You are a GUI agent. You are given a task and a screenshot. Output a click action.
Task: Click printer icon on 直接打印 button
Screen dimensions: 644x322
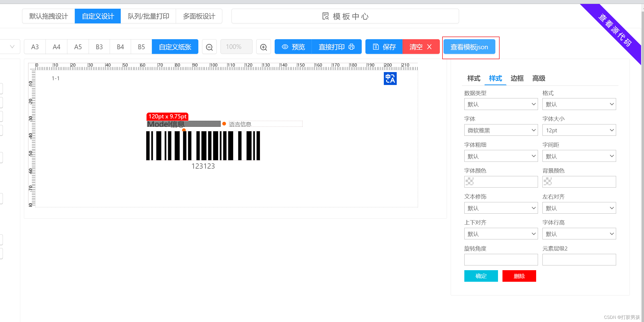tap(351, 47)
